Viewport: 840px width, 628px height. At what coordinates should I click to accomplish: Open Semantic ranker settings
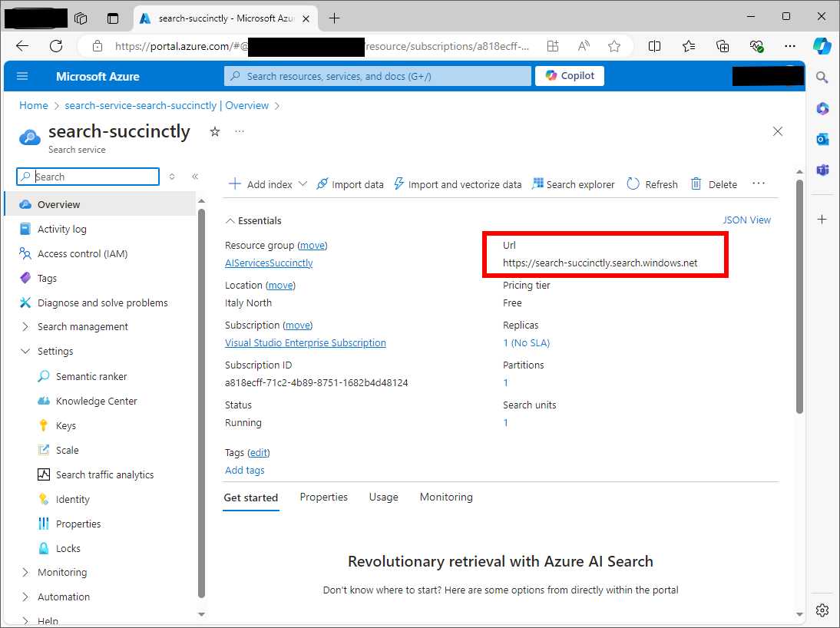pyautogui.click(x=91, y=377)
